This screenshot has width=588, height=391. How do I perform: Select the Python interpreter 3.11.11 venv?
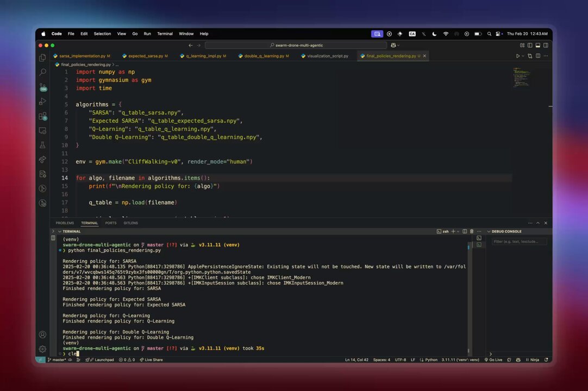point(460,360)
